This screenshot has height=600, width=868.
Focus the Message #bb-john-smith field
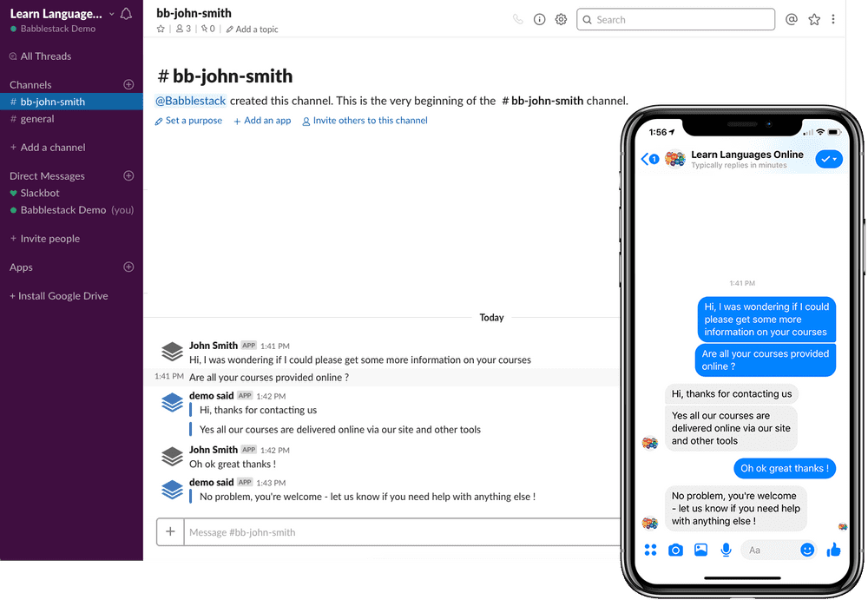(x=402, y=532)
